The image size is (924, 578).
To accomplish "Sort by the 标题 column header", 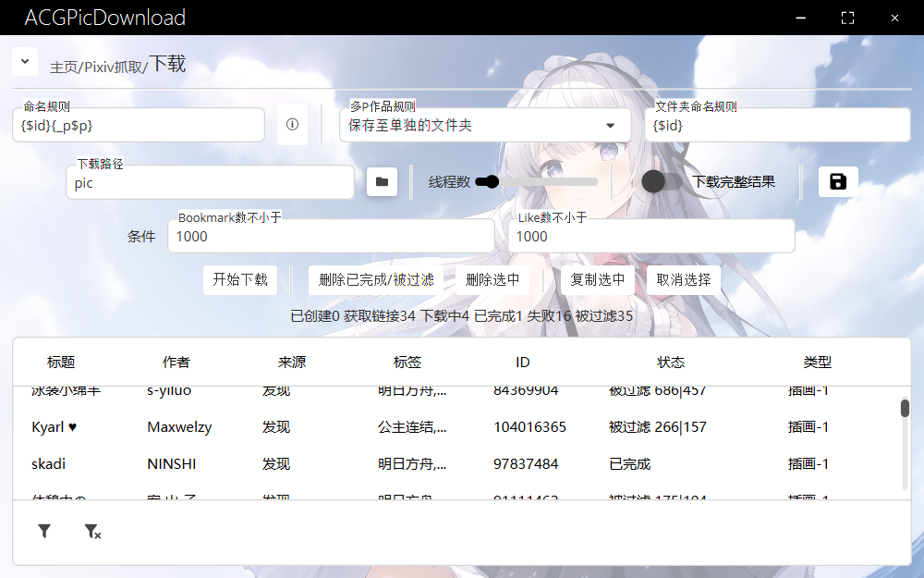I will pos(61,363).
